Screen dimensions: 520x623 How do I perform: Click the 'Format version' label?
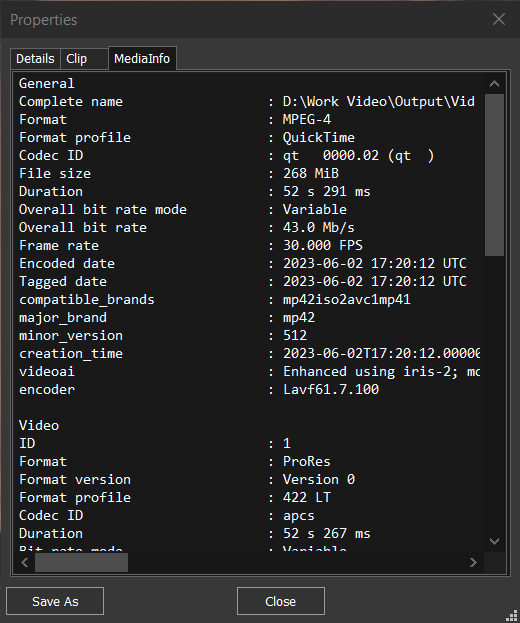pyautogui.click(x=75, y=480)
